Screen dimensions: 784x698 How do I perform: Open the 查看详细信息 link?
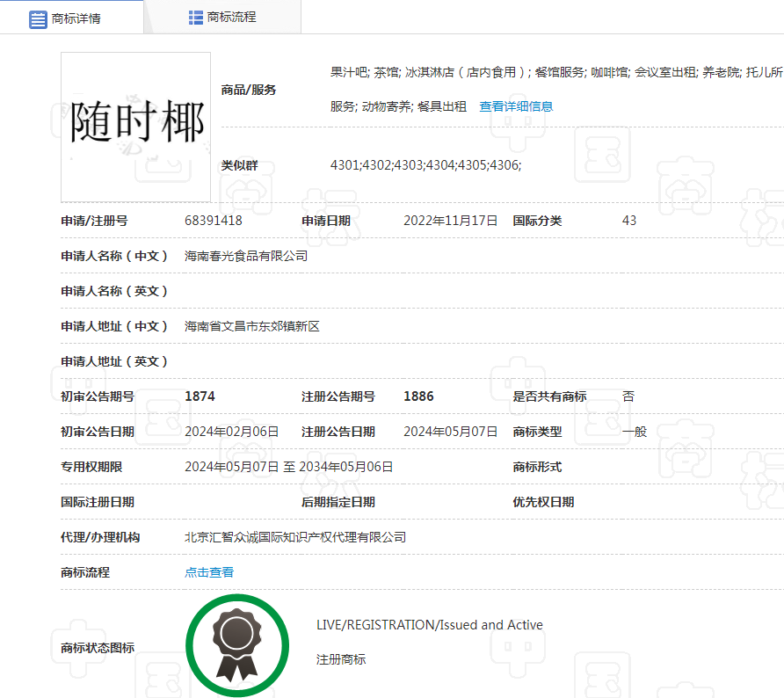[x=516, y=106]
